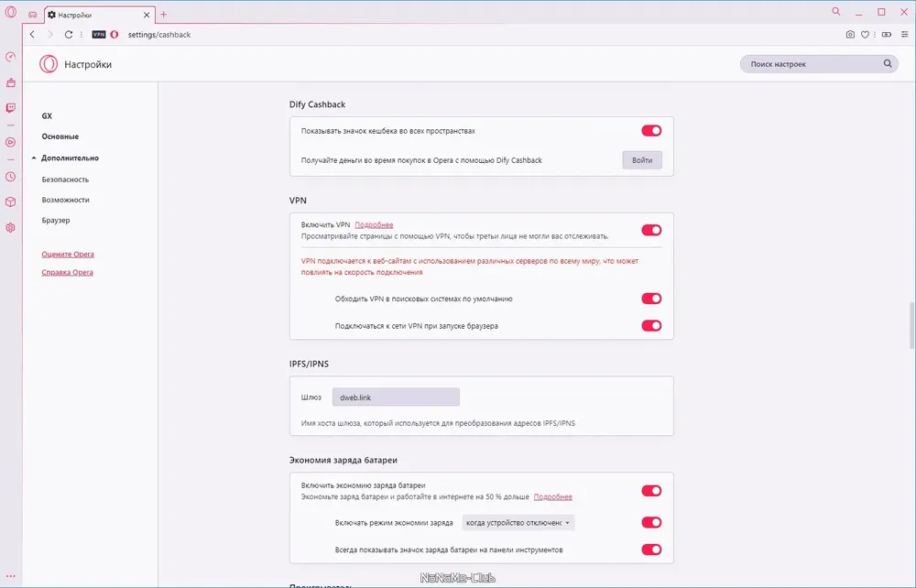Disable the Включить VPN switch
This screenshot has height=588, width=916.
[651, 230]
